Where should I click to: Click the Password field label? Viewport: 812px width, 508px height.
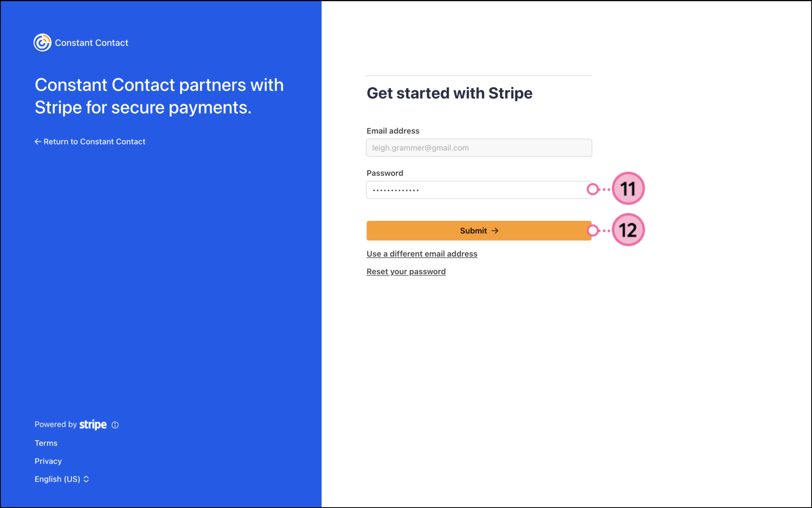[385, 173]
